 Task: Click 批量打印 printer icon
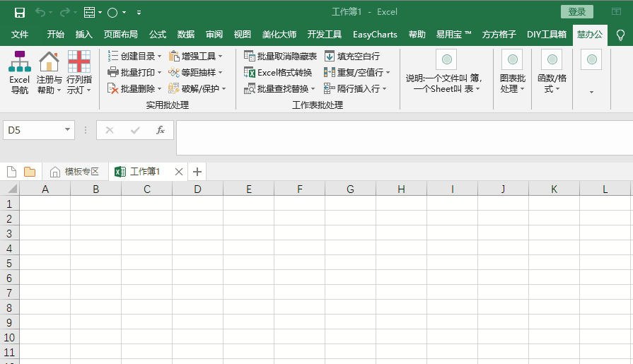point(112,72)
